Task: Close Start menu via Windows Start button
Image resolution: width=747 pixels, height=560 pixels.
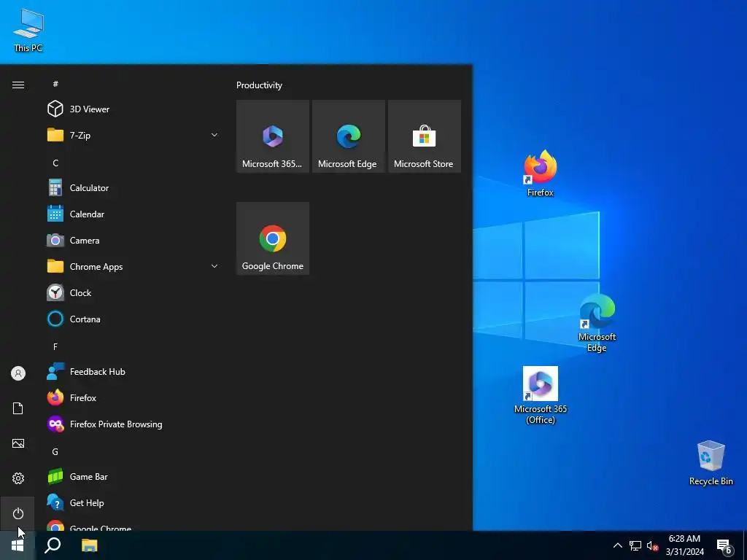Action: [x=18, y=545]
